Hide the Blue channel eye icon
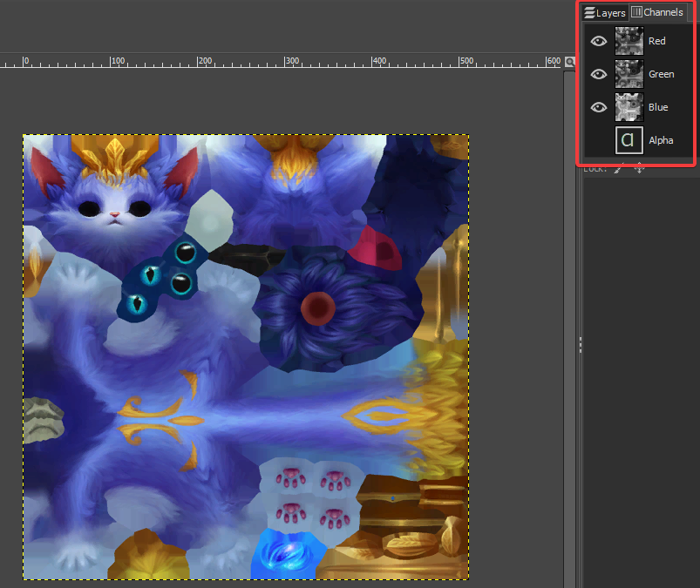This screenshot has height=588, width=700. (599, 107)
